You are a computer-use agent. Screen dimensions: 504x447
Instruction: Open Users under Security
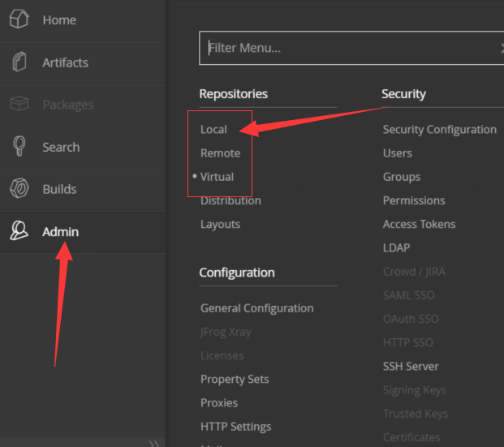[398, 153]
